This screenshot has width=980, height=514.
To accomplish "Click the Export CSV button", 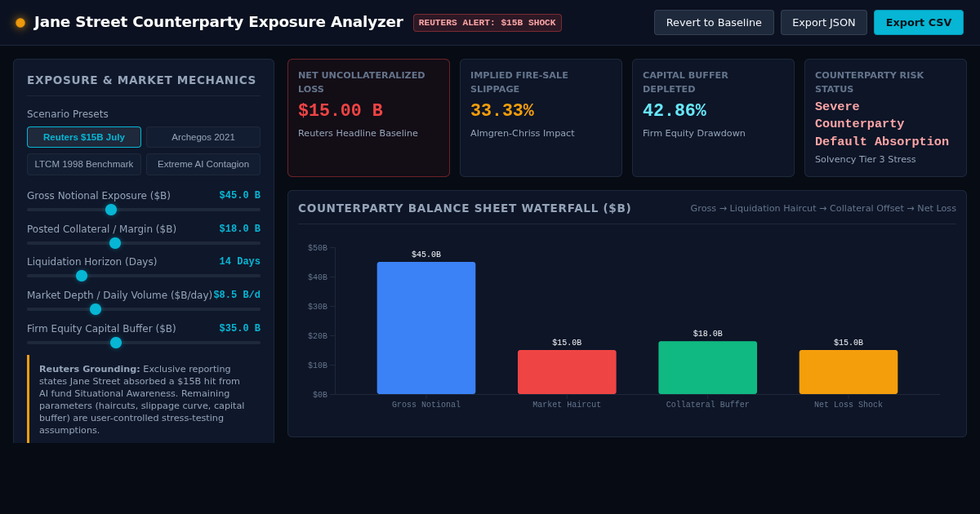I will (x=918, y=23).
